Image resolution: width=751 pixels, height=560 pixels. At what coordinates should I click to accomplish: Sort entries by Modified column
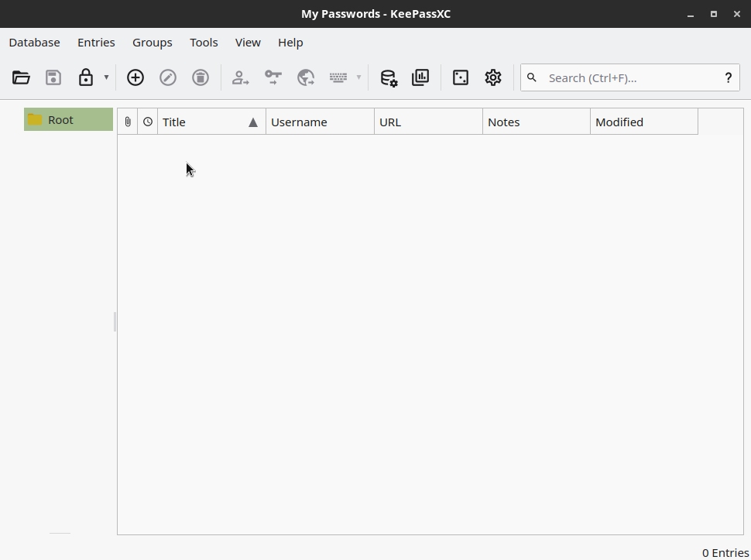pos(644,122)
